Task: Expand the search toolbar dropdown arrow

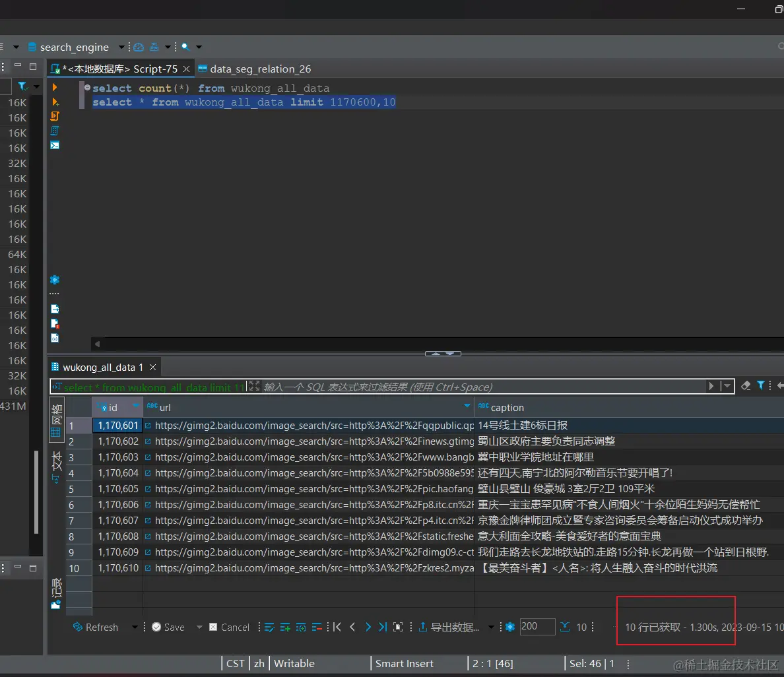Action: pyautogui.click(x=199, y=47)
